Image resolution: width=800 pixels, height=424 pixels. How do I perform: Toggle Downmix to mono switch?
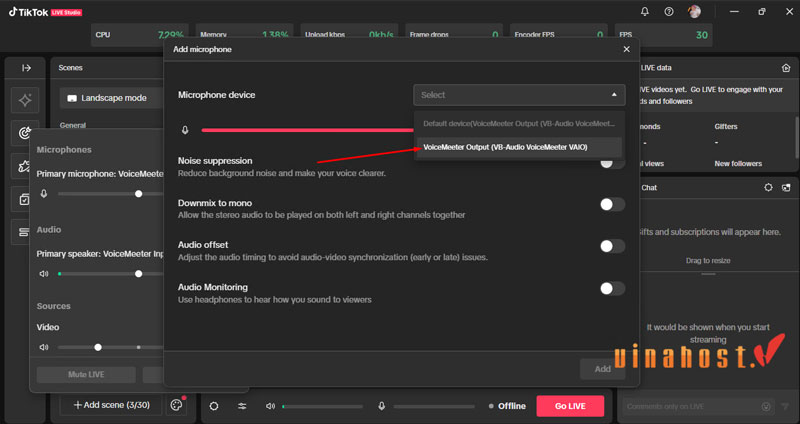pyautogui.click(x=612, y=205)
